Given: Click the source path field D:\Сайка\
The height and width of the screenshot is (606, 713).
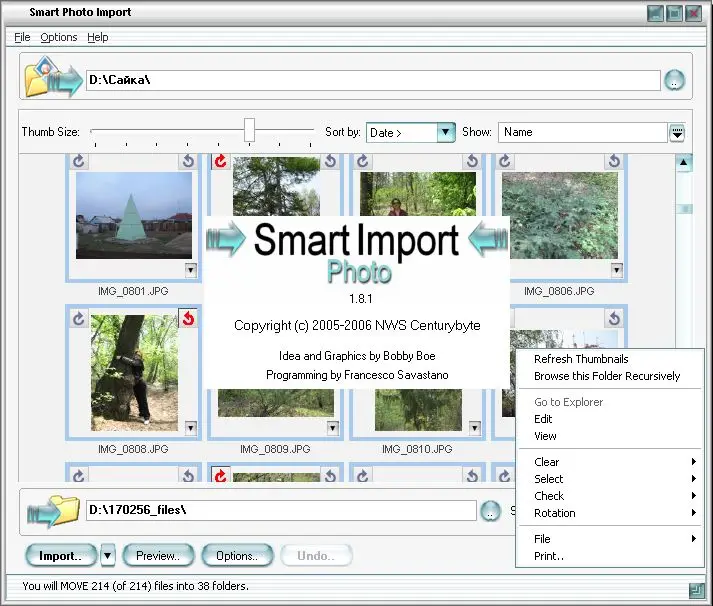Looking at the screenshot, I should 373,80.
